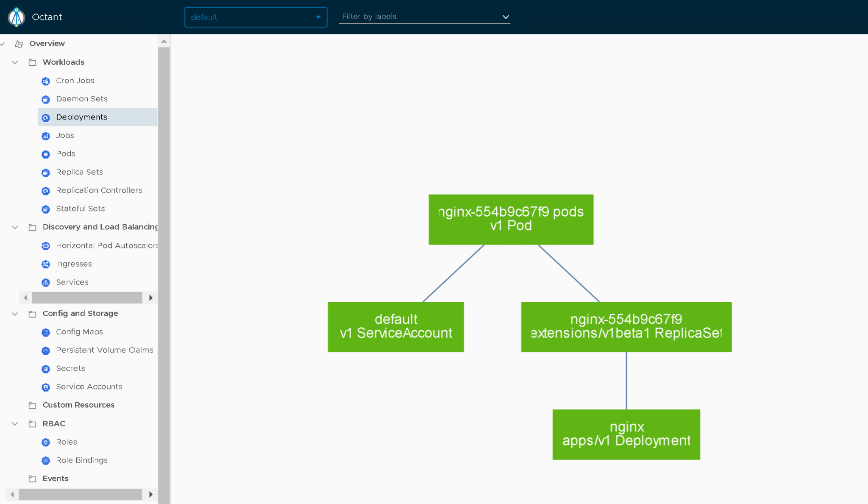Image resolution: width=868 pixels, height=504 pixels.
Task: Collapse the RBAC section chevron
Action: [15, 423]
